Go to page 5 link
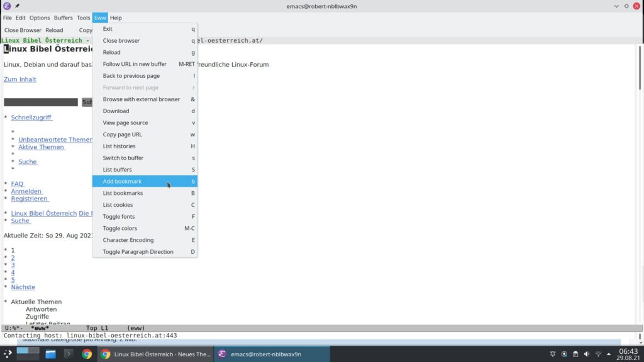This screenshot has width=644, height=362. coord(13,280)
